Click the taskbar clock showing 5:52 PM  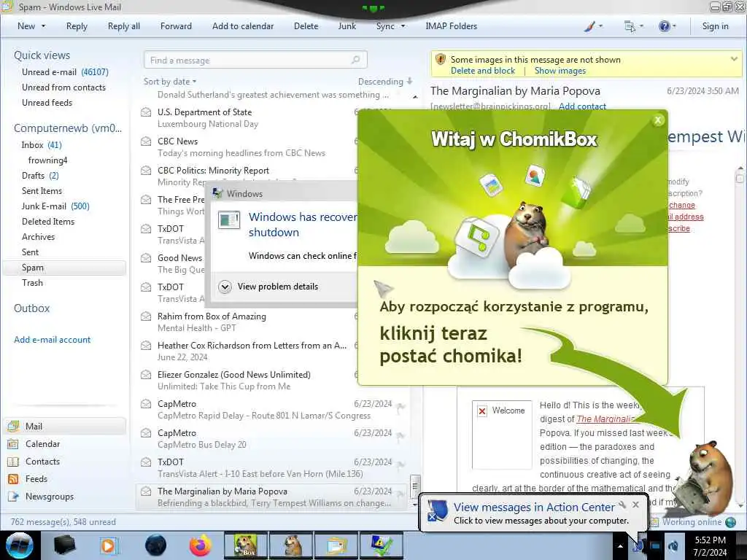pos(710,546)
